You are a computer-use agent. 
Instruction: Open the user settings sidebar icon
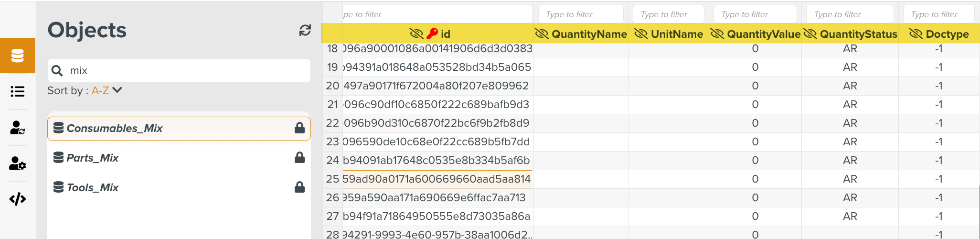pos(18,163)
